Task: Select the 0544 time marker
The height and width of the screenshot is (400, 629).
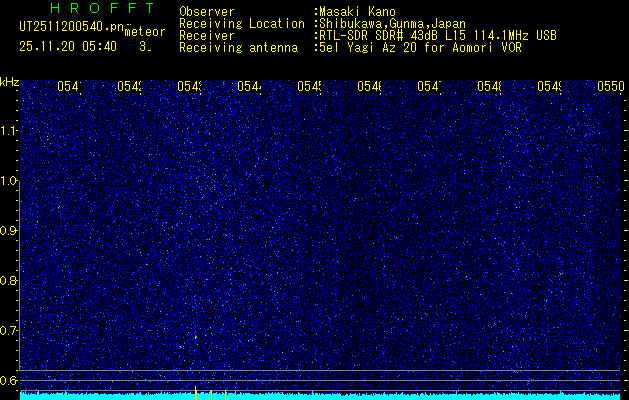Action: pos(249,86)
